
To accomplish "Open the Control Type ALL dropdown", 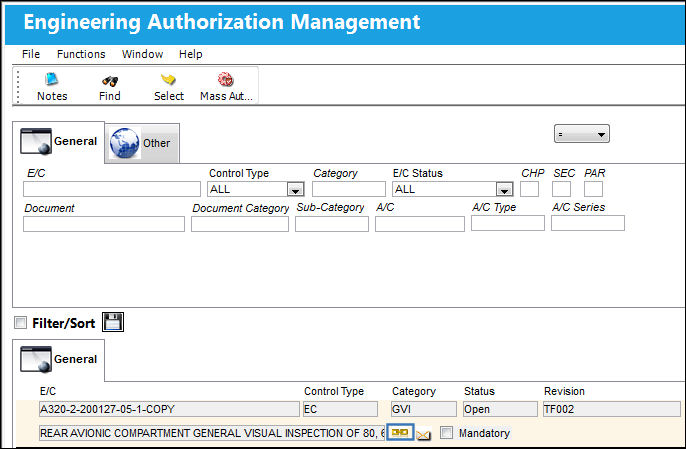I will coord(295,189).
